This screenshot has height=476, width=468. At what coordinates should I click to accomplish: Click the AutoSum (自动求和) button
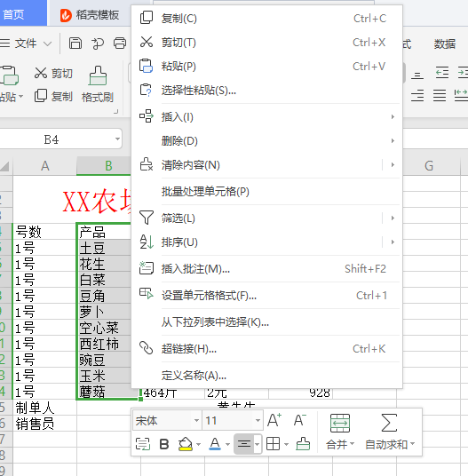(389, 432)
